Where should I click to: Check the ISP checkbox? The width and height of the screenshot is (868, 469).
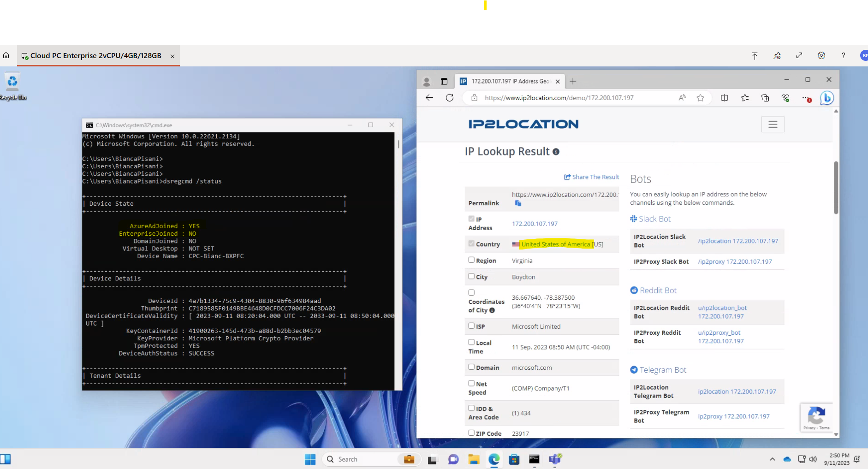point(471,326)
